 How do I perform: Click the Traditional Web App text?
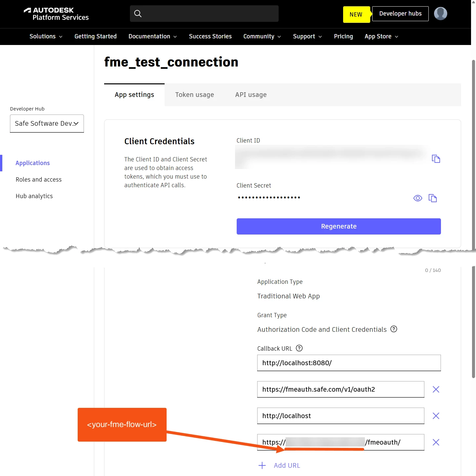[x=289, y=296]
